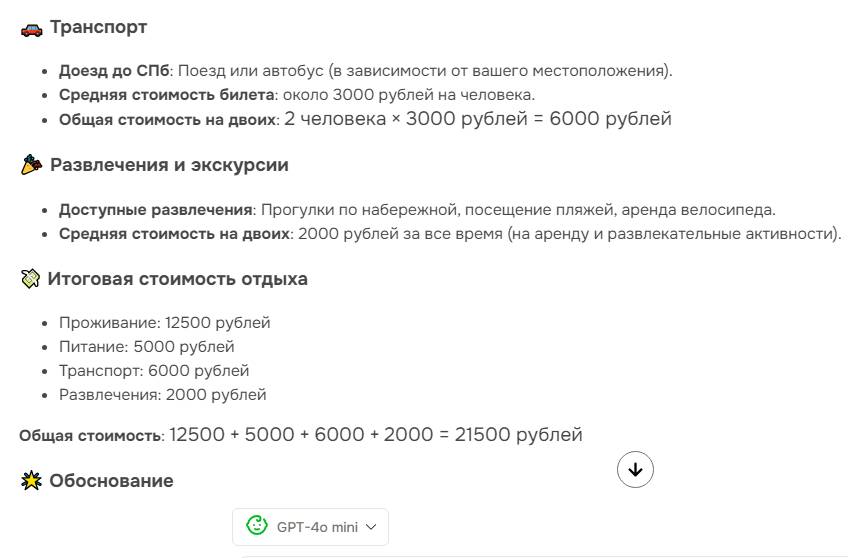Click the Развлечения и экскурсии heading

pyautogui.click(x=169, y=165)
